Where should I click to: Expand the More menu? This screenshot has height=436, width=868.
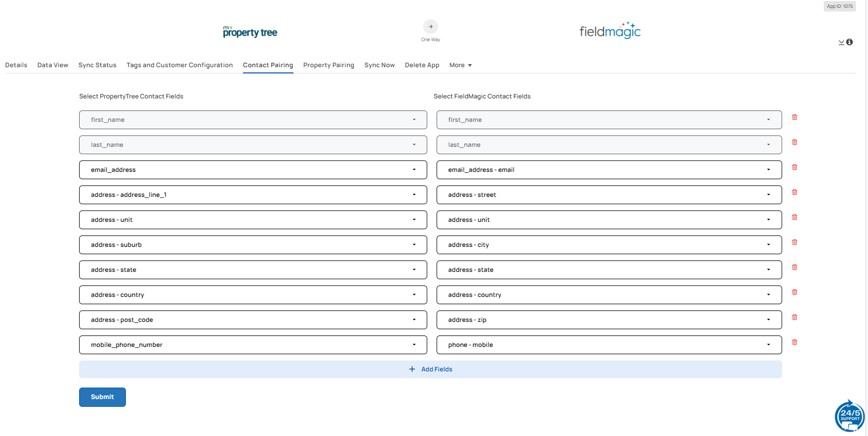[461, 65]
